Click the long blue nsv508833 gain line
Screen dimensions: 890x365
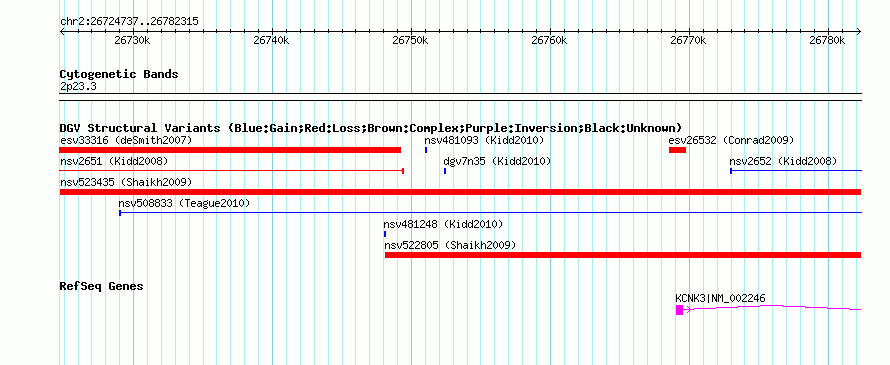[490, 212]
